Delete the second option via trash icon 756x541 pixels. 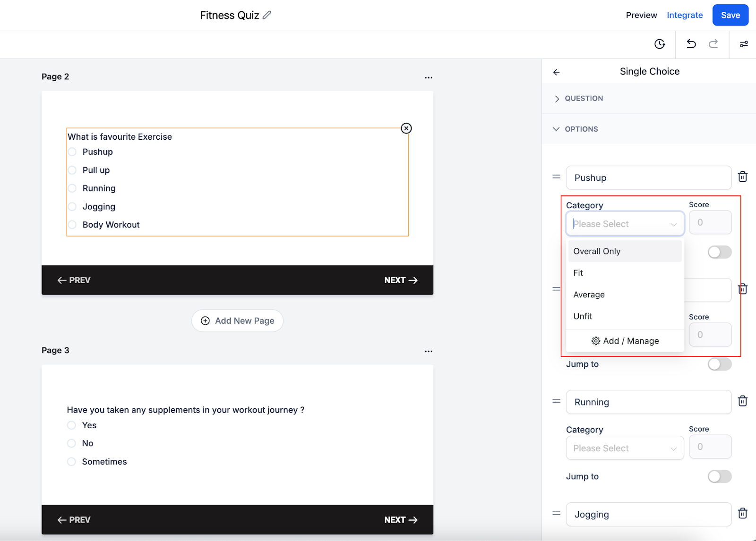[743, 289]
